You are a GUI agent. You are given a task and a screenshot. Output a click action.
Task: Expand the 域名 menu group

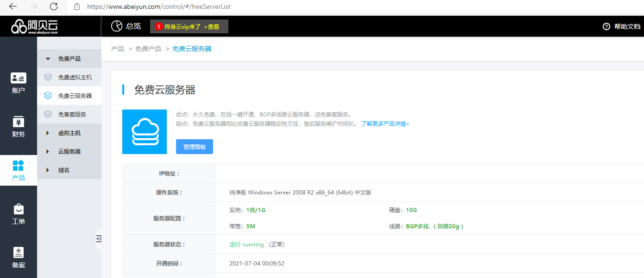48,170
